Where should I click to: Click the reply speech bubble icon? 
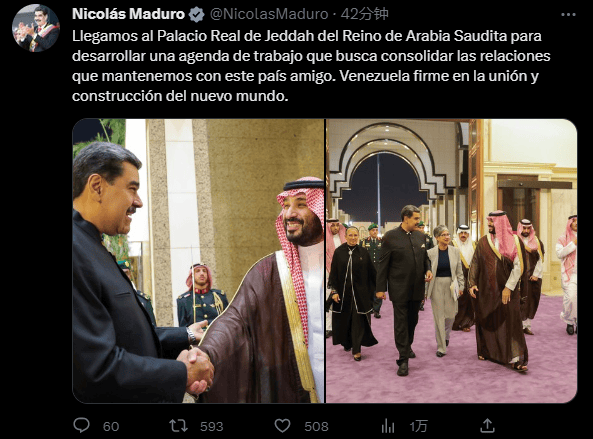[81, 425]
